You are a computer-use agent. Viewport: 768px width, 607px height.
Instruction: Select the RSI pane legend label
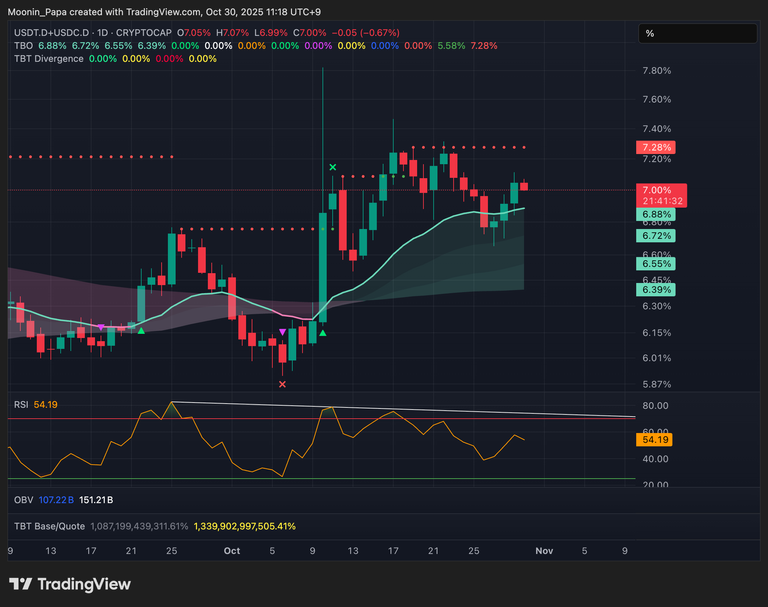click(x=20, y=404)
